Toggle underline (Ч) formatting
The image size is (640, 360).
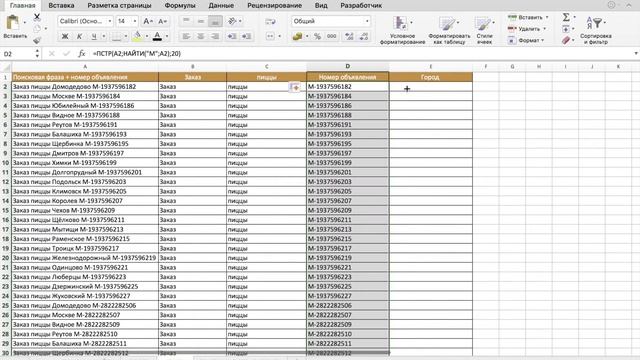click(94, 36)
